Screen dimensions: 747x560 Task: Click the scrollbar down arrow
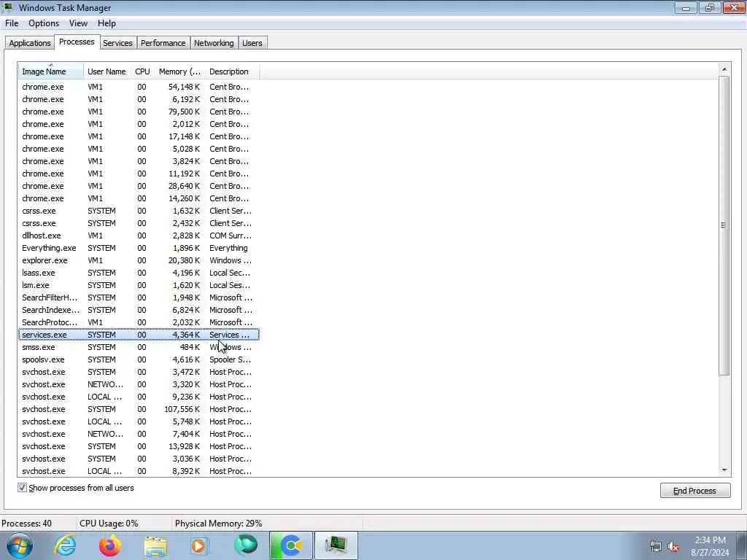pos(724,470)
